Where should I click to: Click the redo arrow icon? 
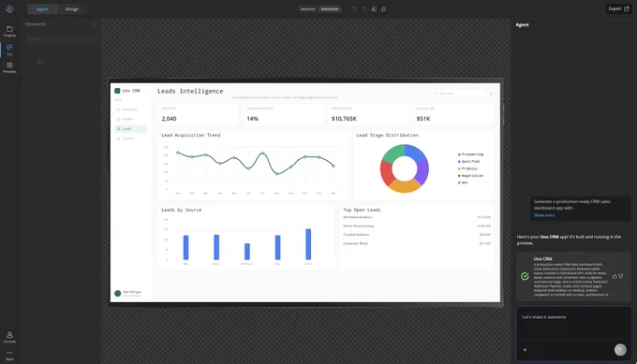364,9
